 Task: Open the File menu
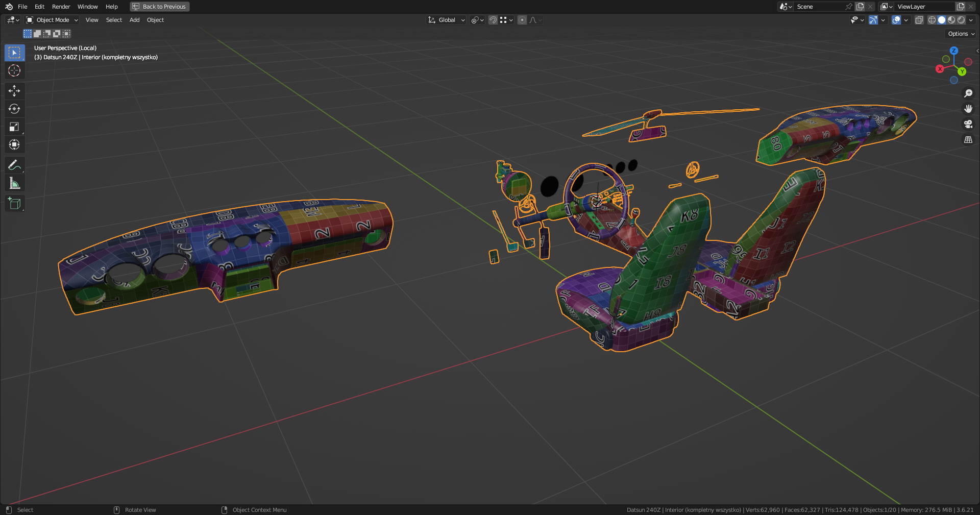click(22, 7)
